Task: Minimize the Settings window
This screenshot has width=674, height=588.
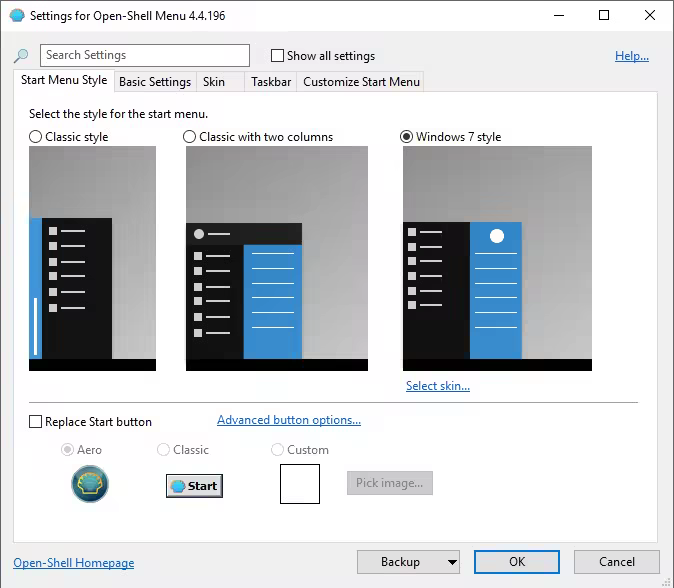Action: [x=559, y=15]
